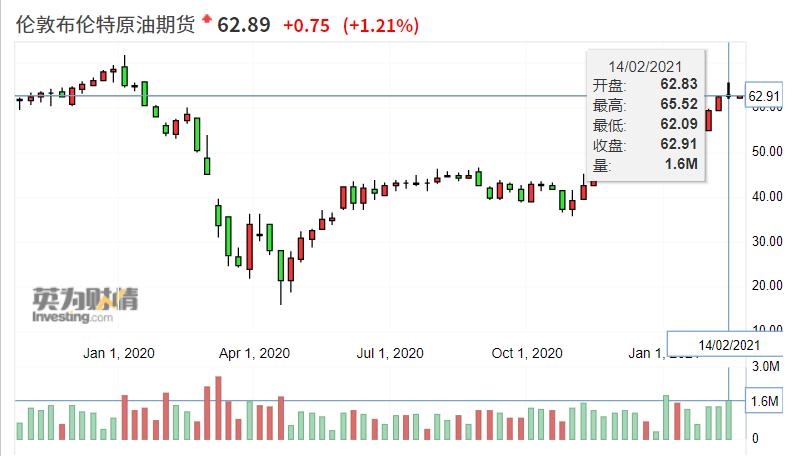Click the +0.75 price change value

coord(306,24)
